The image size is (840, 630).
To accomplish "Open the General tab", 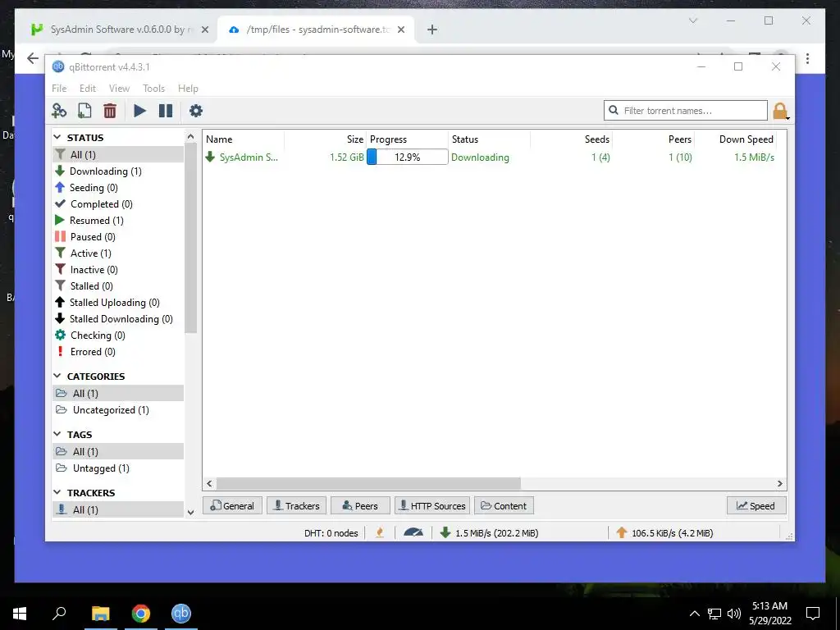I will (x=232, y=505).
